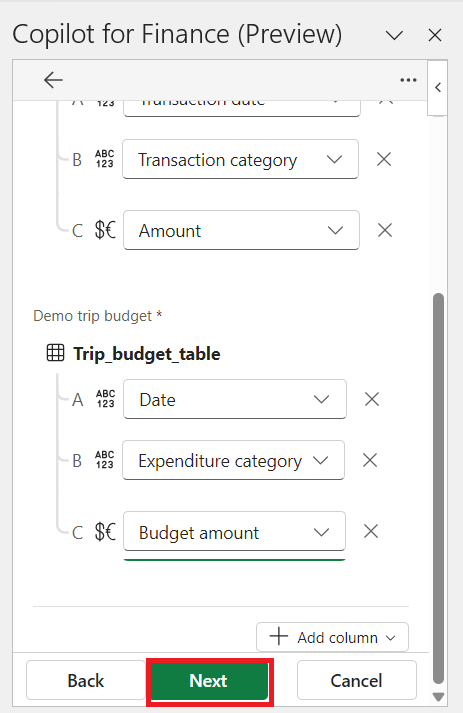The image size is (463, 713).
Task: Click the vertical scrollbar down arrow
Action: point(438,697)
